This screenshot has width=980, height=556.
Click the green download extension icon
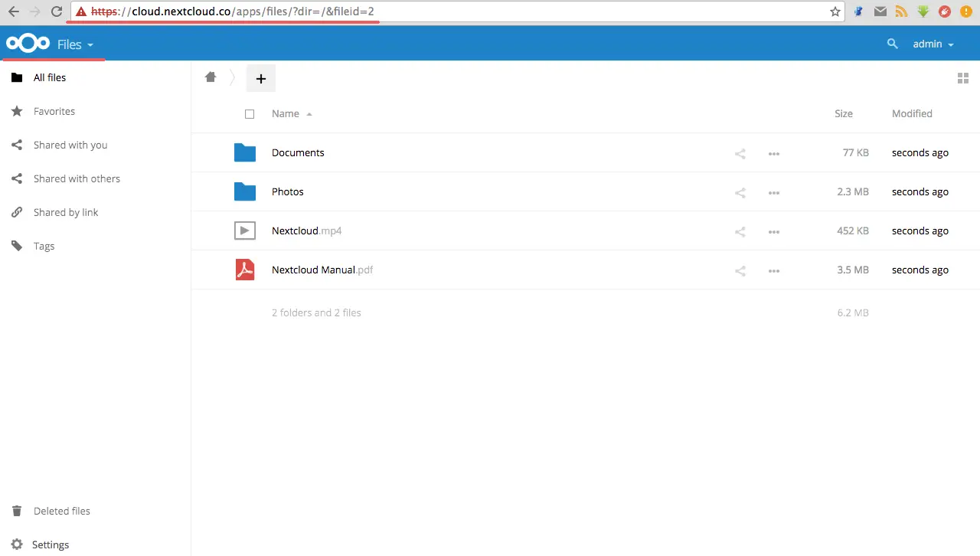[923, 11]
